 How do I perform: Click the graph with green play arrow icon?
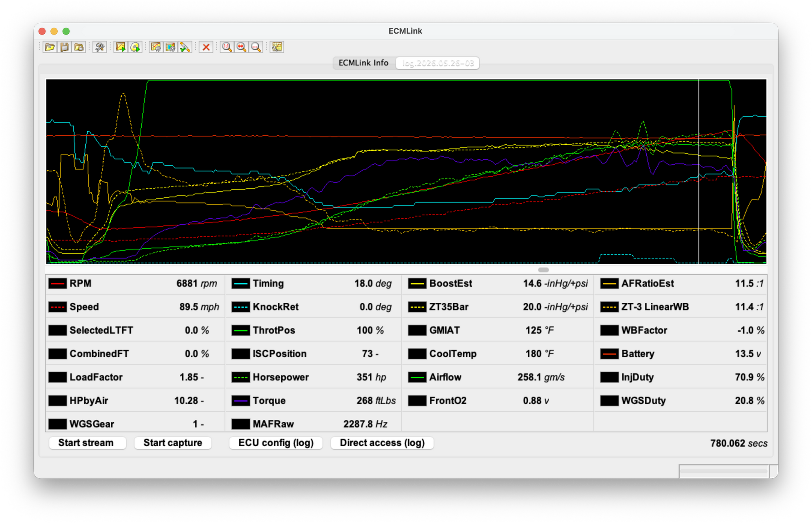[x=121, y=47]
